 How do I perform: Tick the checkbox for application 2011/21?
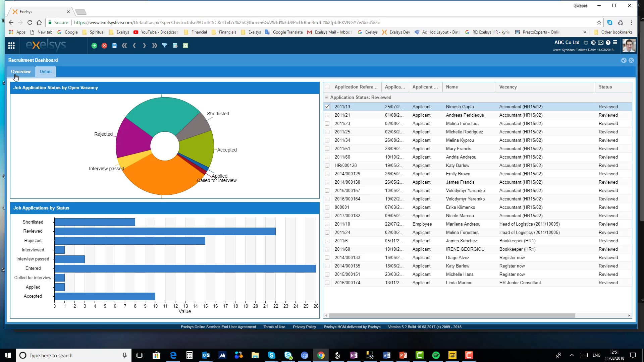327,115
